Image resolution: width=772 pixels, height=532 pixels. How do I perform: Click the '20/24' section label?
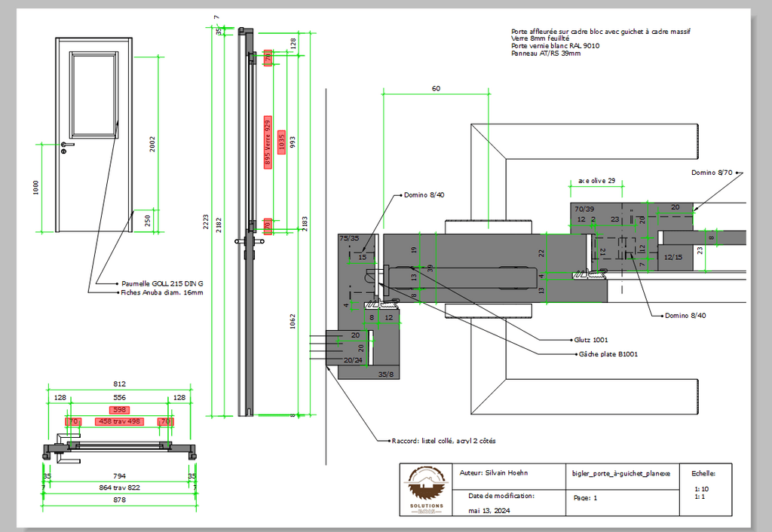tap(353, 360)
